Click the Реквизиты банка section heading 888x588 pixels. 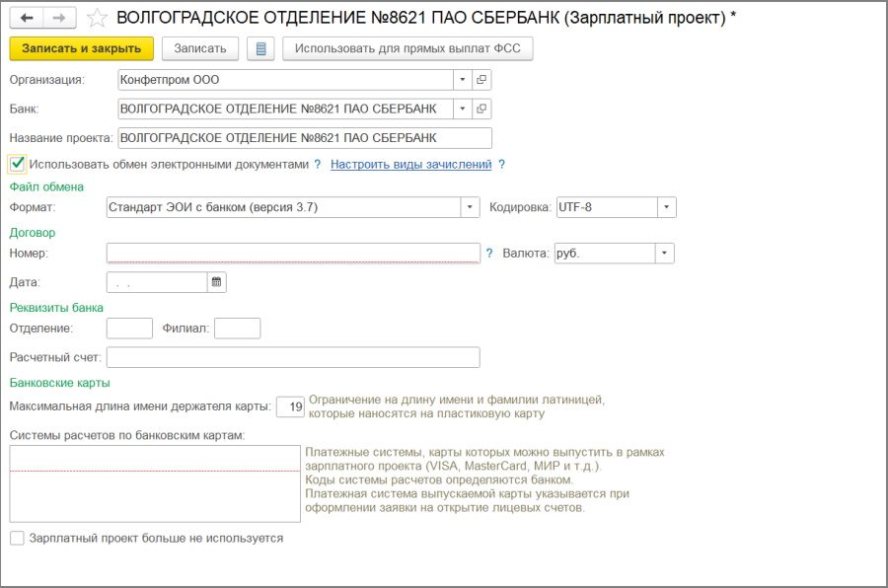pos(56,308)
